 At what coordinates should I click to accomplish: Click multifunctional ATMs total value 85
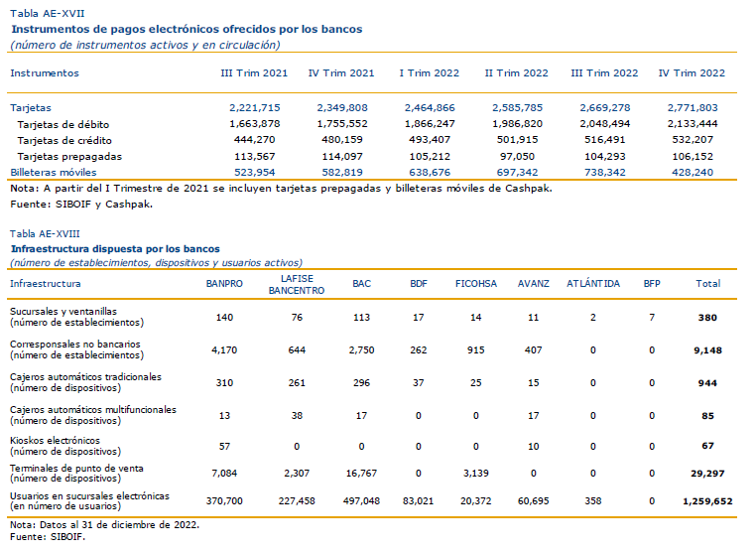[x=707, y=416]
